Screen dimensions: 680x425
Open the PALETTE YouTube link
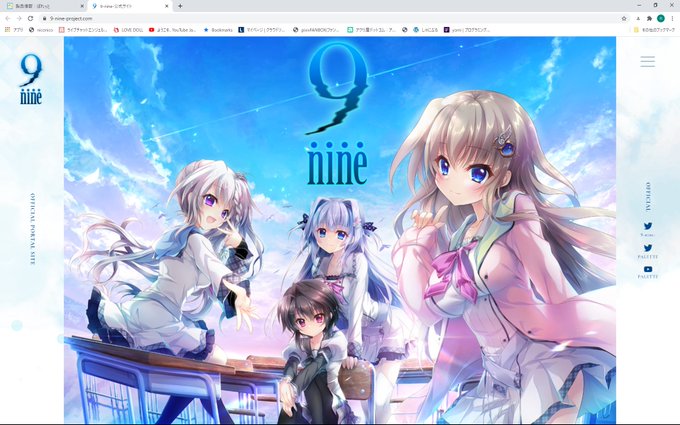[647, 272]
